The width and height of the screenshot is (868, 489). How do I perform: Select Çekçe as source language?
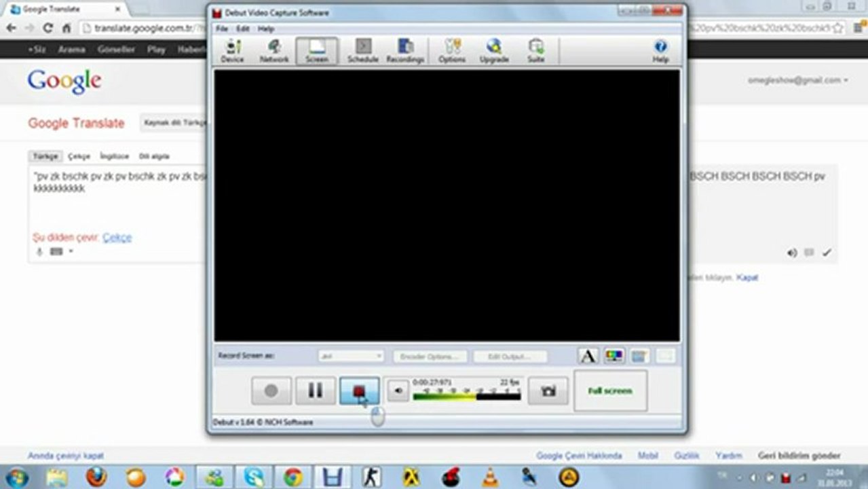pyautogui.click(x=79, y=156)
